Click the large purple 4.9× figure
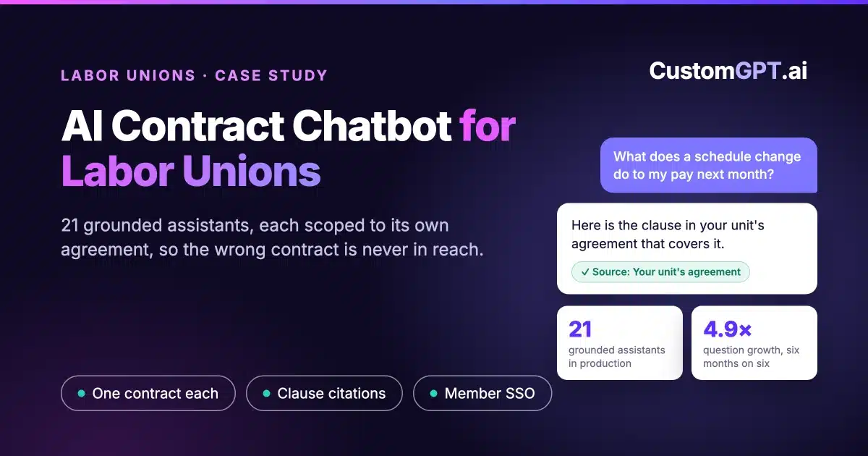The width and height of the screenshot is (868, 456). tap(728, 329)
